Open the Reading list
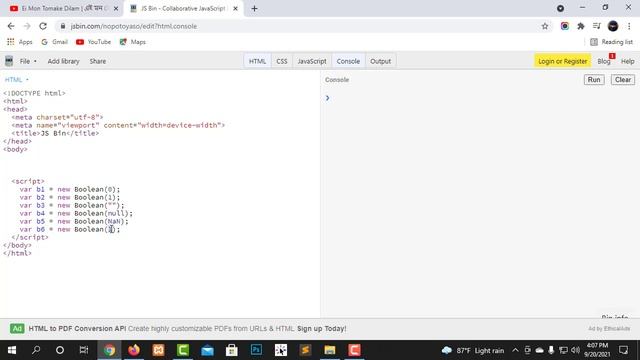Screen dimensions: 640x360 [x=611, y=42]
